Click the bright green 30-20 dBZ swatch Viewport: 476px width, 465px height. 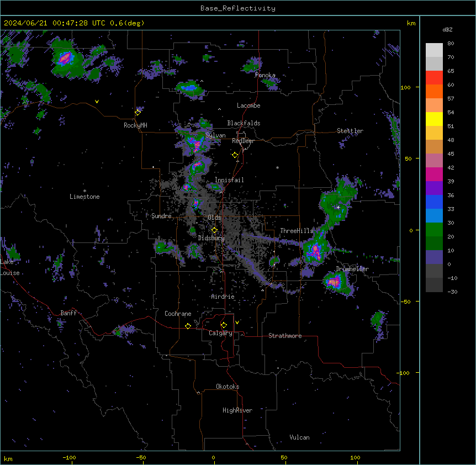click(434, 230)
